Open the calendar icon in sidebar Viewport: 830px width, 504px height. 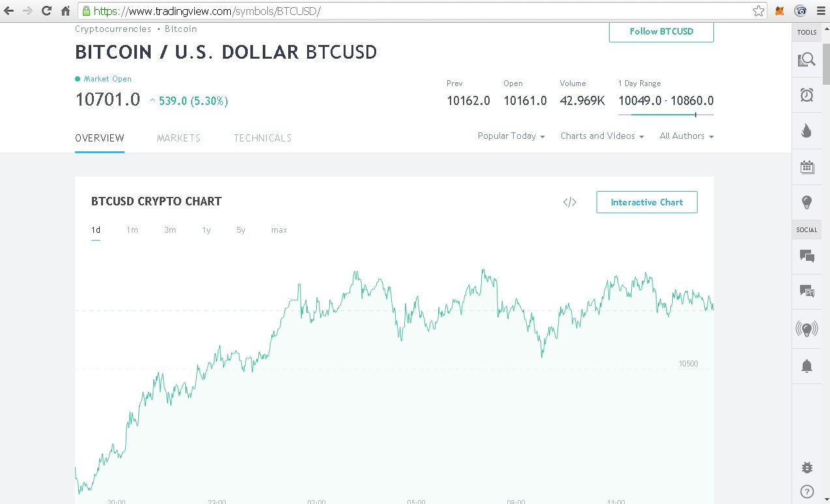[x=807, y=167]
